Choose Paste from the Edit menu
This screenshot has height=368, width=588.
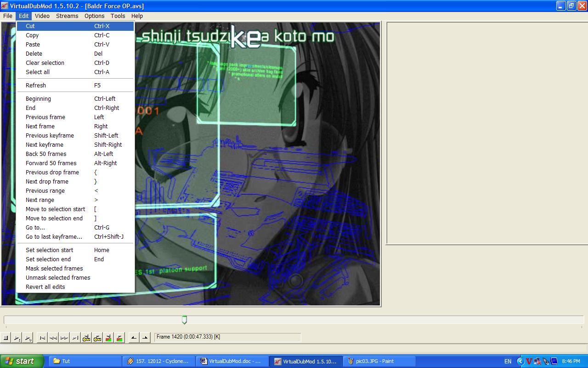[75, 45]
